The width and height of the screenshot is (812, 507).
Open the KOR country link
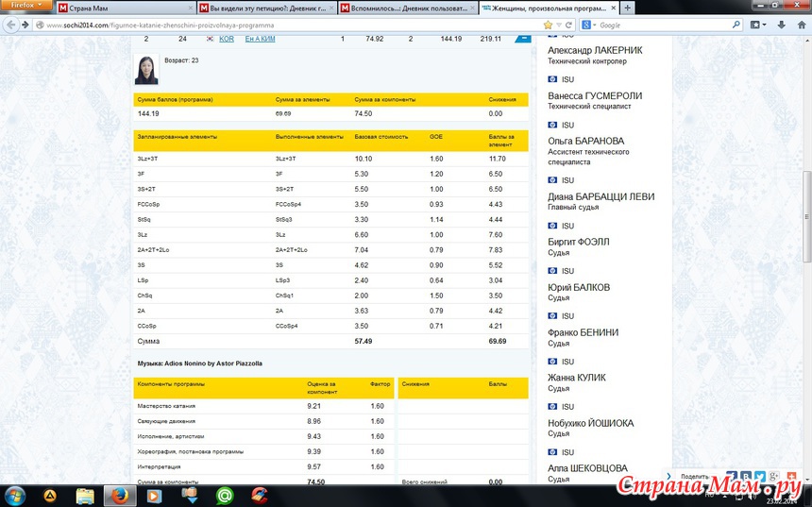pos(227,39)
